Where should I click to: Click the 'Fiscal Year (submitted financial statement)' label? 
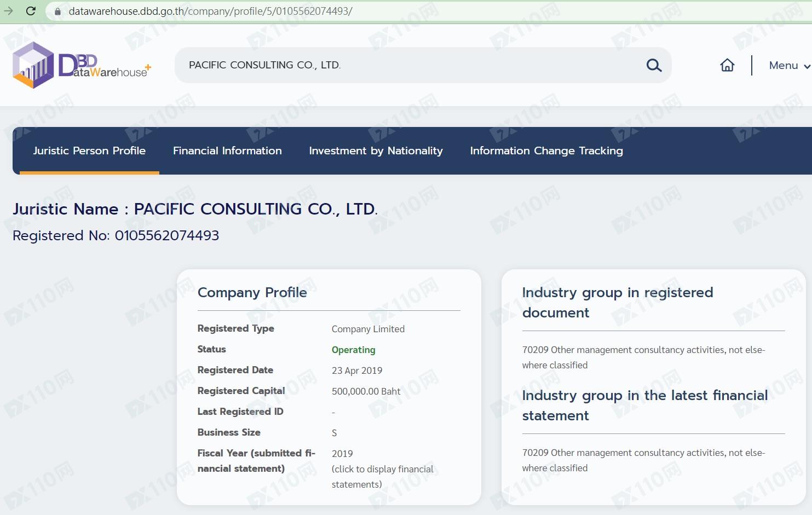click(256, 461)
